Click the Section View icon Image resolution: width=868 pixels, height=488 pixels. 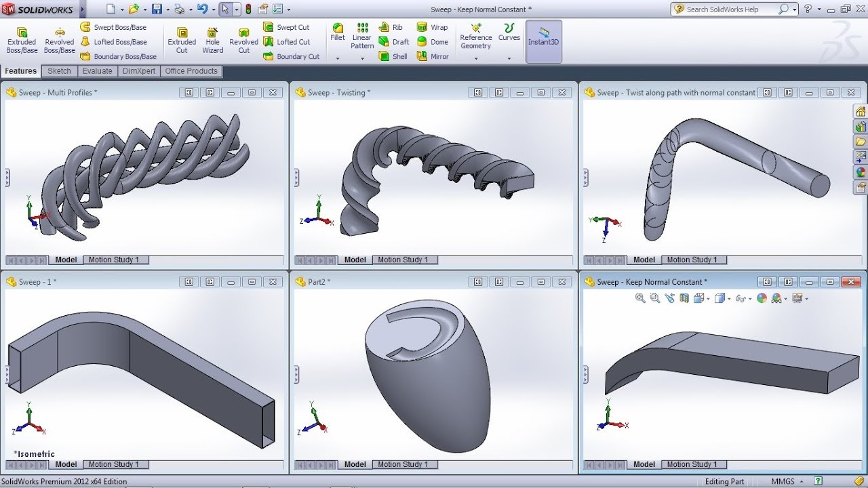coord(684,298)
